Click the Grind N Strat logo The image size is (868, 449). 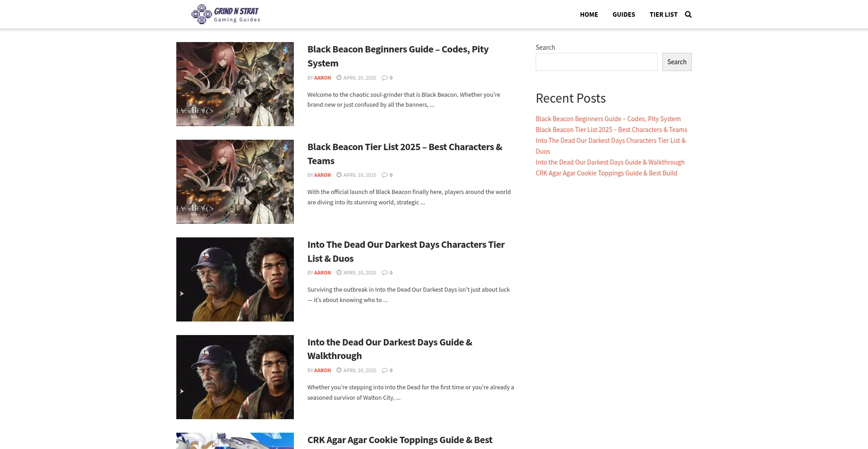(x=226, y=14)
